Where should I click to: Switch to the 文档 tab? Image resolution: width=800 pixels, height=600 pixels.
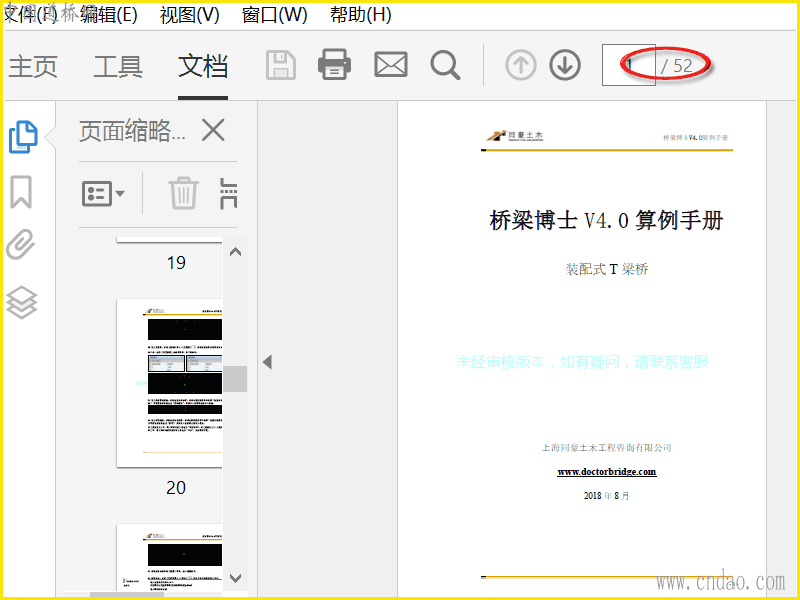[203, 67]
